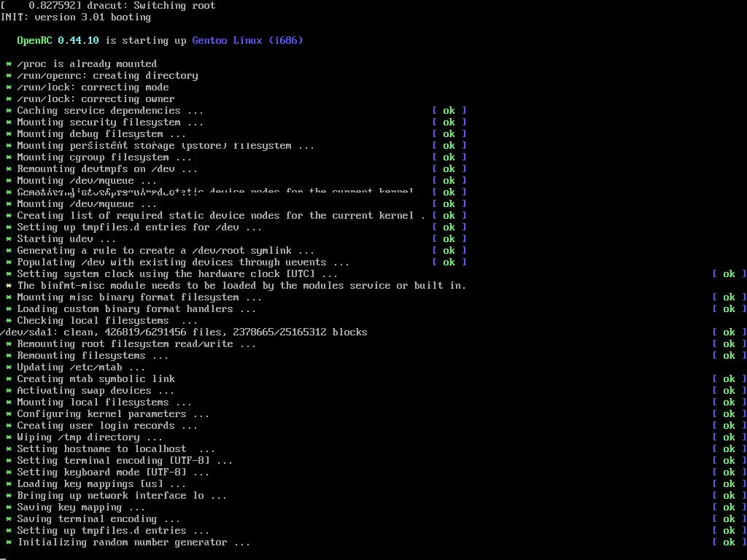Click the [ ok ] status beside Mounting debug filesystem

point(449,134)
